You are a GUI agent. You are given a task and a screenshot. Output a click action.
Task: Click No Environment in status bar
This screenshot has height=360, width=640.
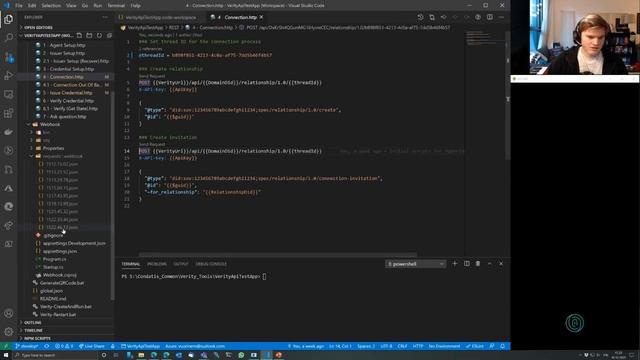point(444,346)
